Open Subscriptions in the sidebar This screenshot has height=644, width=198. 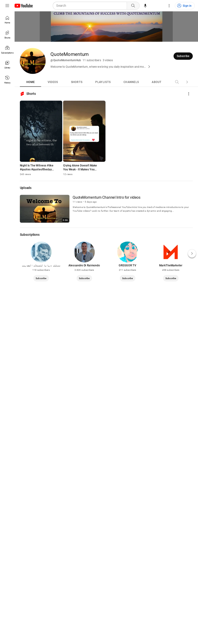coord(7,50)
